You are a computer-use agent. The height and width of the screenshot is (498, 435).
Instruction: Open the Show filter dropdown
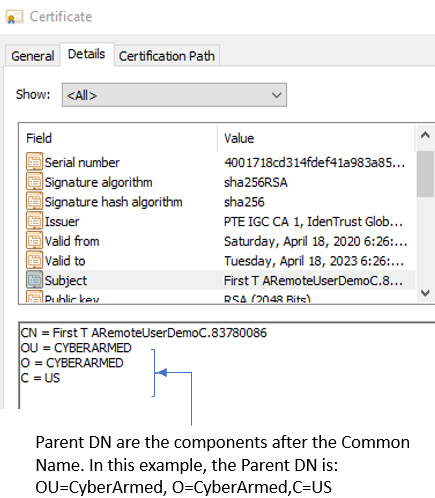(174, 95)
